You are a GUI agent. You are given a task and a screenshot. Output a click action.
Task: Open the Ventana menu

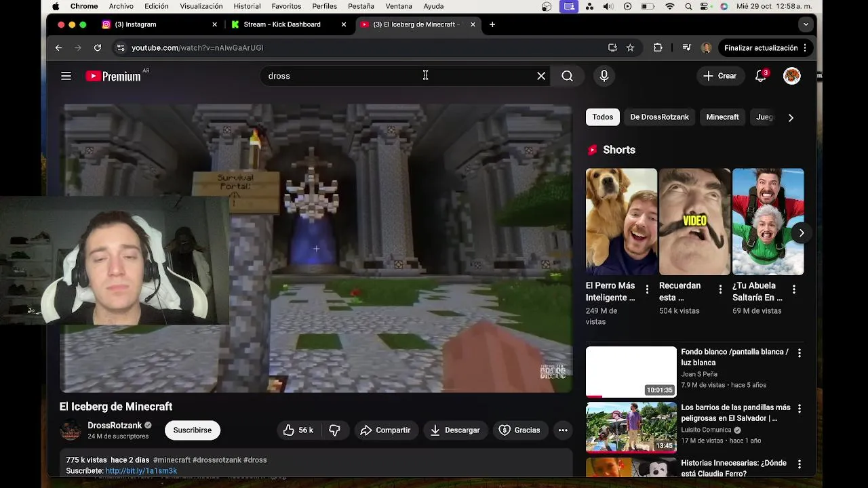(399, 7)
